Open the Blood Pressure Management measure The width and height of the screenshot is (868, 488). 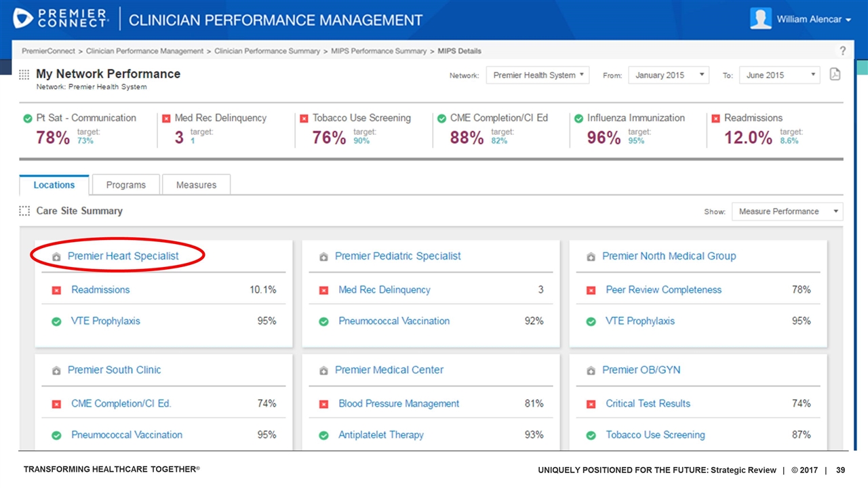click(x=399, y=404)
